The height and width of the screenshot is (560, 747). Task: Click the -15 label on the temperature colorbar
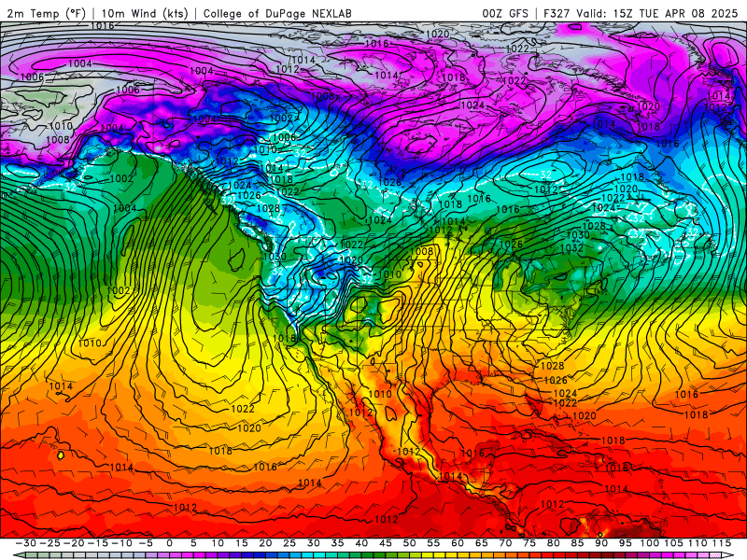98,543
